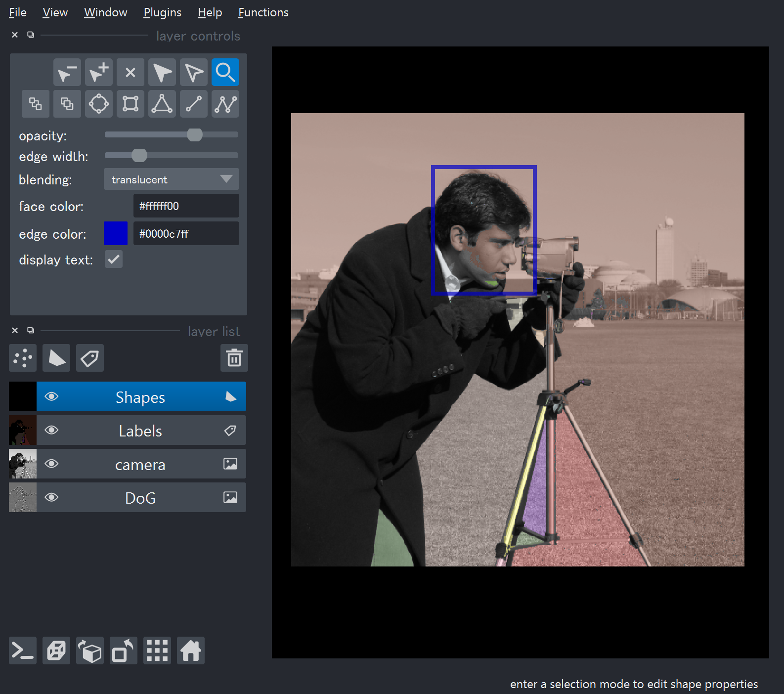Create a new points layer
Screen dimensions: 784x694
[x=23, y=358]
